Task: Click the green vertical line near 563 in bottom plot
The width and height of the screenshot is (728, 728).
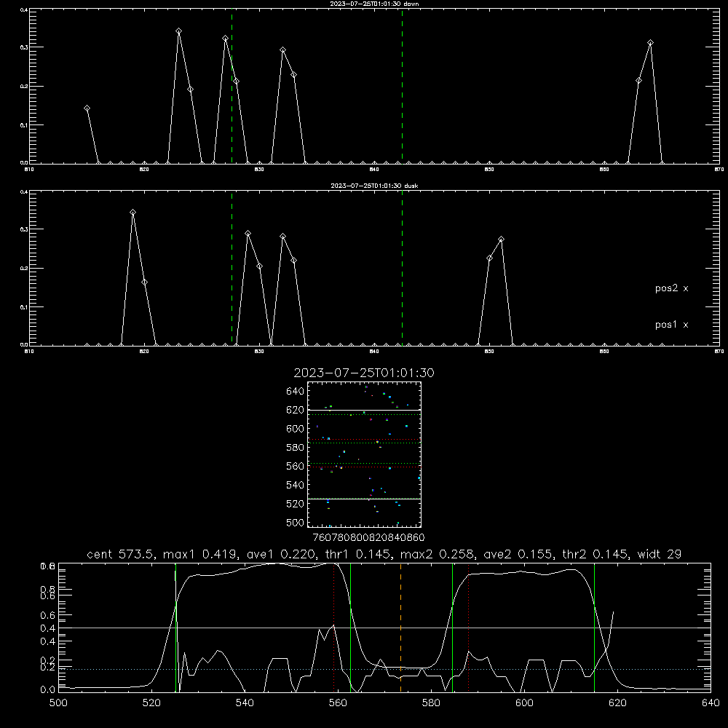Action: (x=351, y=627)
